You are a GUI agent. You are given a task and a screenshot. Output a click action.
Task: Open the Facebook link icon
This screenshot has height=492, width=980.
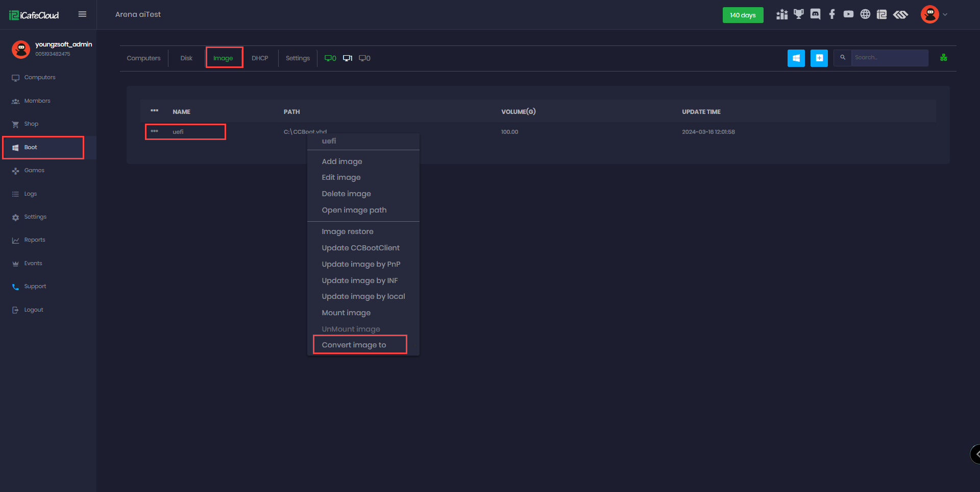tap(832, 14)
